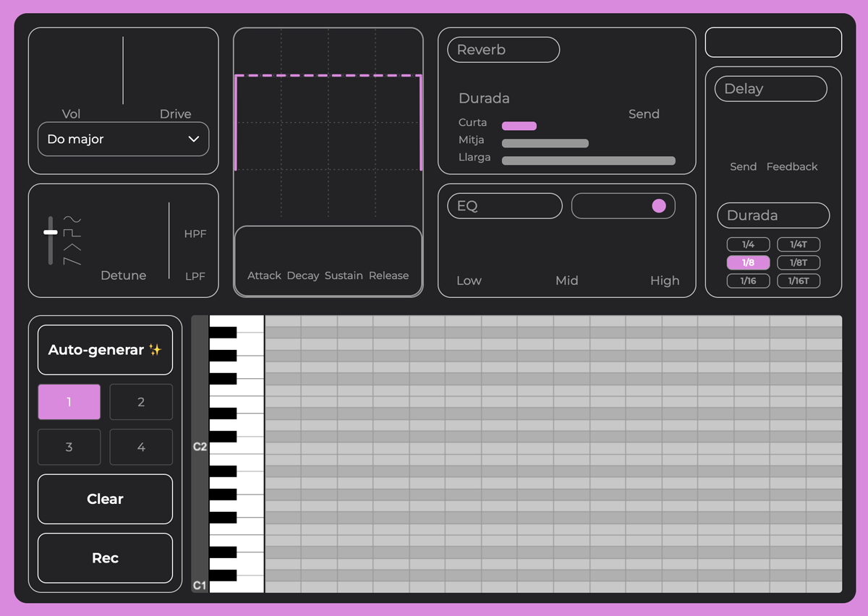
Task: Click the waveform selector slider handle
Action: [x=51, y=233]
